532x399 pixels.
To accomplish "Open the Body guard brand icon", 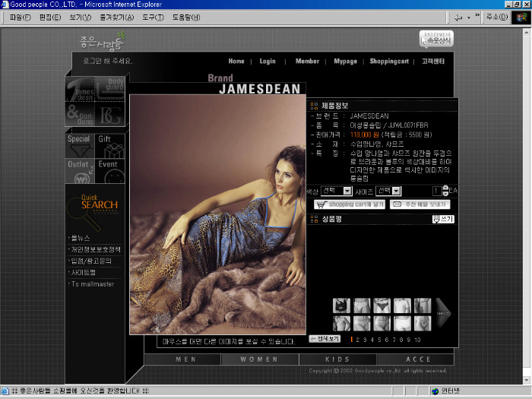I will pos(110,88).
